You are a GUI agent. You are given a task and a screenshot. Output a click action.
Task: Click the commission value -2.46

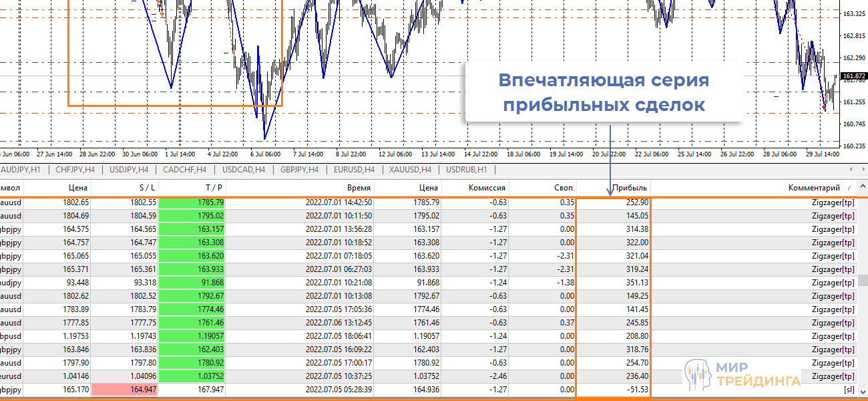click(497, 376)
